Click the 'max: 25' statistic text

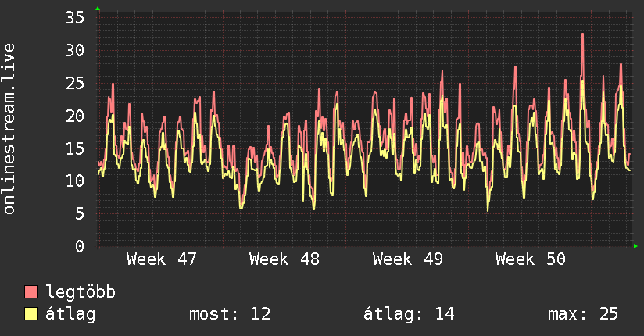pos(583,314)
